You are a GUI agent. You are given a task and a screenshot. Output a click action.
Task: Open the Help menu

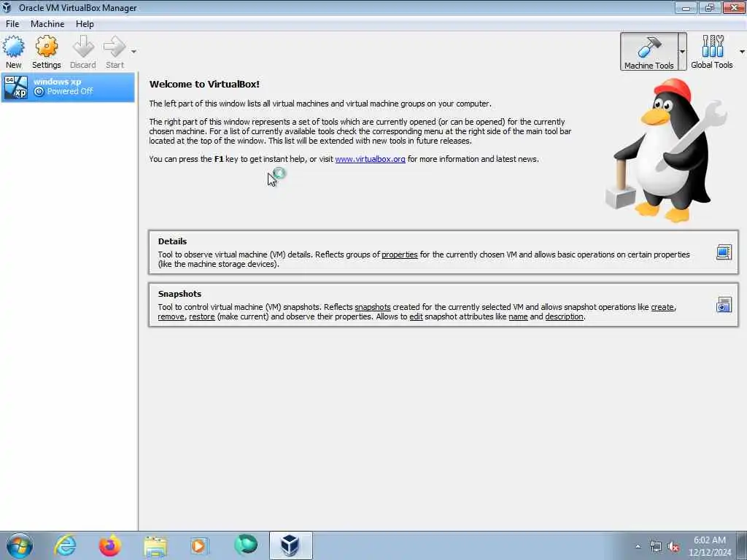(85, 24)
